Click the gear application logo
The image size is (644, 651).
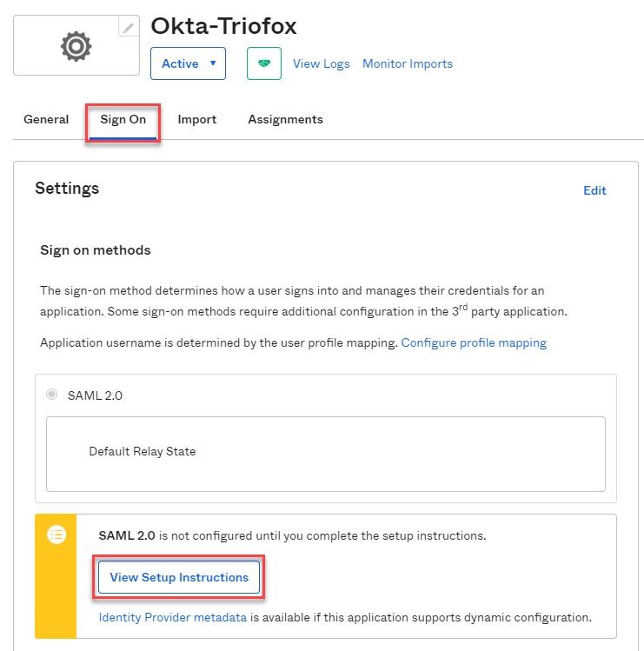click(76, 46)
